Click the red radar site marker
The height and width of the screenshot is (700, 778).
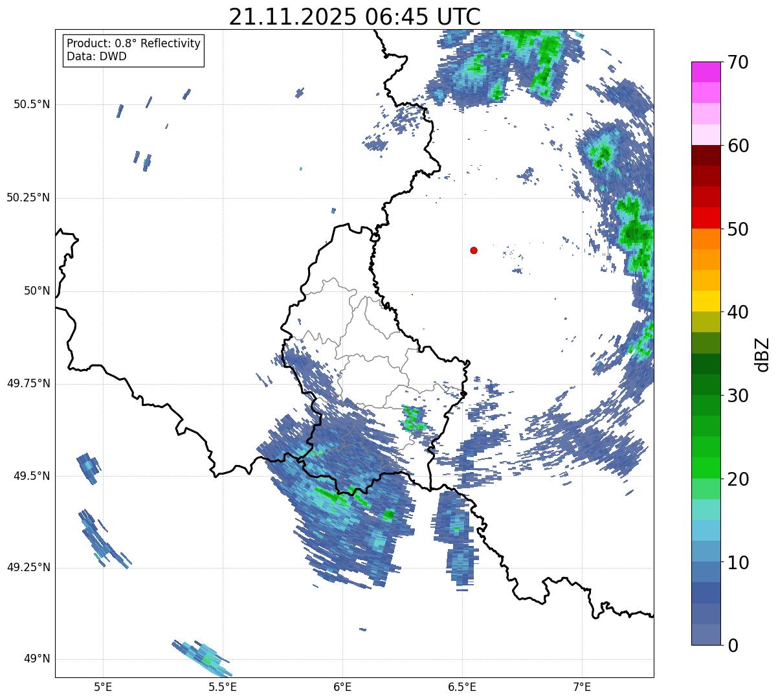[x=474, y=250]
